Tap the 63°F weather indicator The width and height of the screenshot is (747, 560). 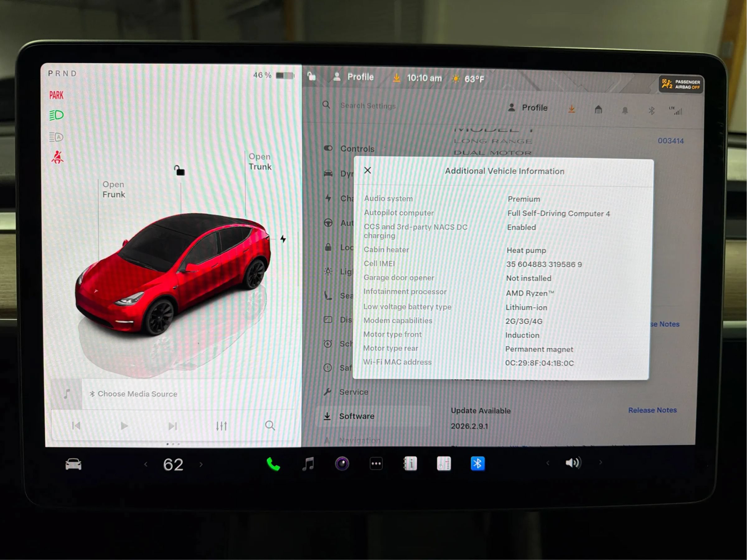pos(468,79)
